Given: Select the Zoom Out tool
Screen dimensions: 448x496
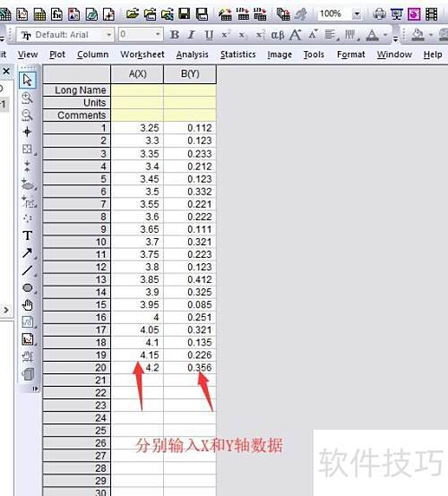Looking at the screenshot, I should click(27, 115).
